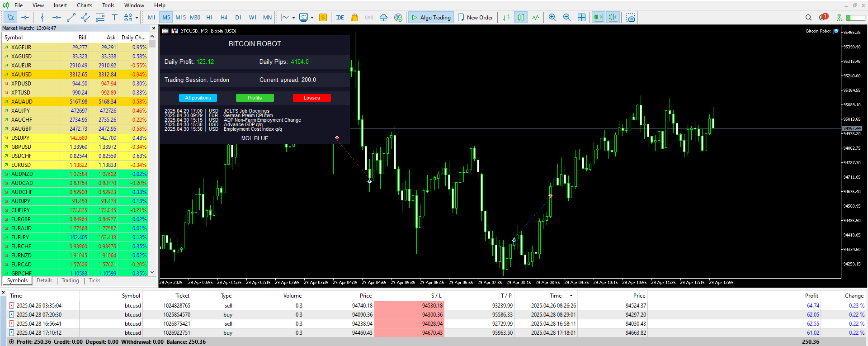Image resolution: width=868 pixels, height=346 pixels.
Task: Click the Bitcoin Robot expert icon
Action: [x=836, y=31]
